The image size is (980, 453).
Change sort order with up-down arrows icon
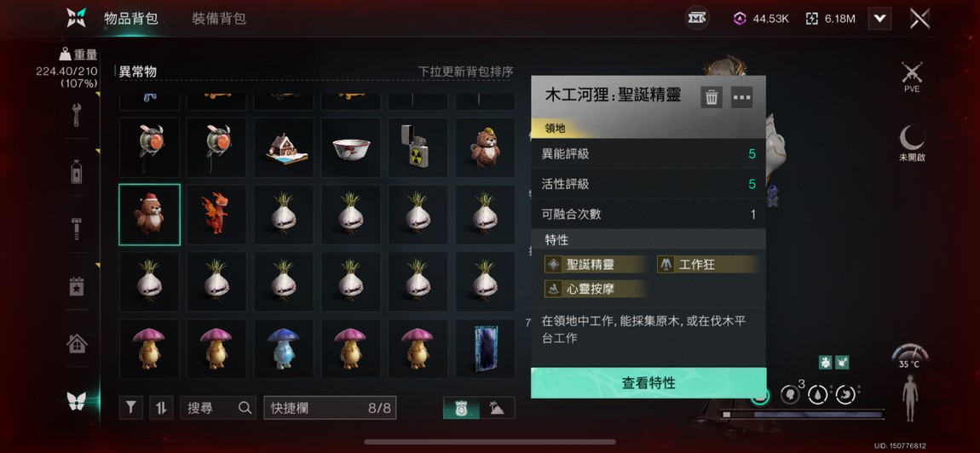(x=161, y=408)
